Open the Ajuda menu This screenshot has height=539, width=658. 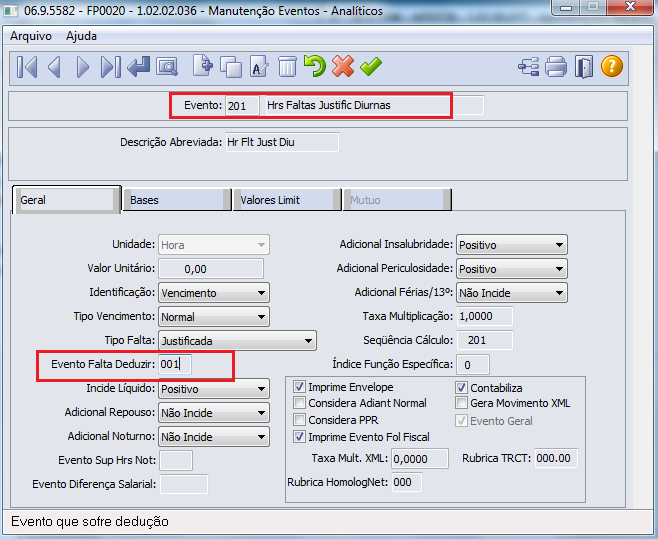tap(81, 36)
